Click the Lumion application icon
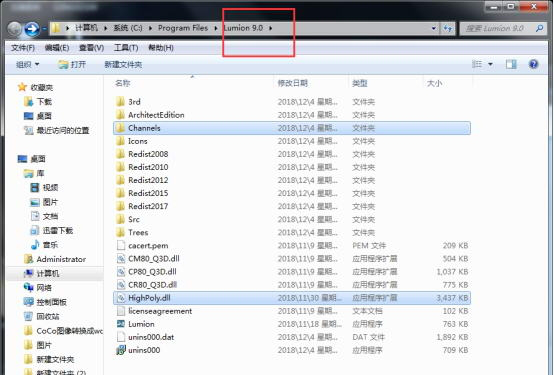Screen dimensions: 554x390 point(121,324)
